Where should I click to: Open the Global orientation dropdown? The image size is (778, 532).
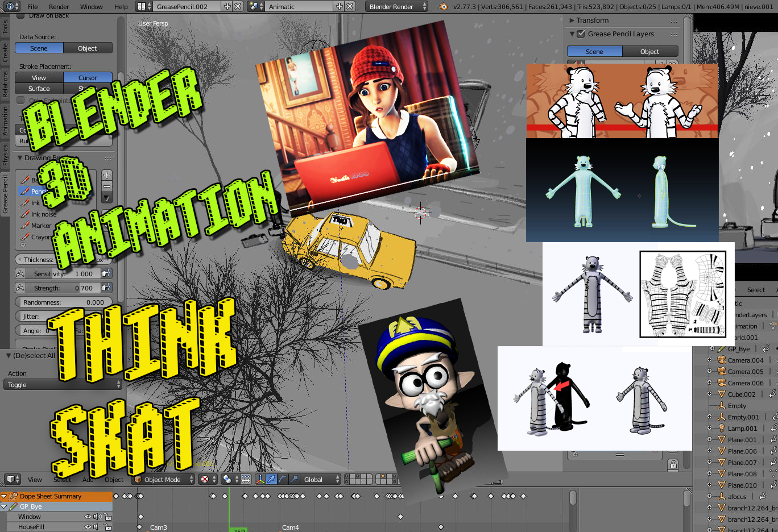coord(320,479)
